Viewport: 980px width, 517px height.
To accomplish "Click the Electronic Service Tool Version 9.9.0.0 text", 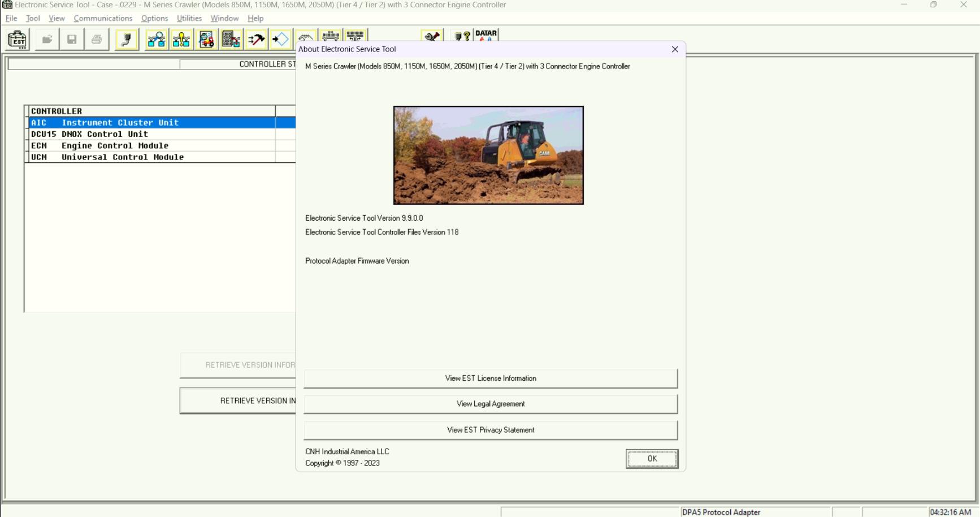I will tap(364, 218).
